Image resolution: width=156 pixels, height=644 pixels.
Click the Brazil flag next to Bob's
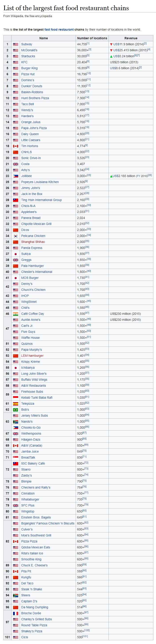[16, 410]
